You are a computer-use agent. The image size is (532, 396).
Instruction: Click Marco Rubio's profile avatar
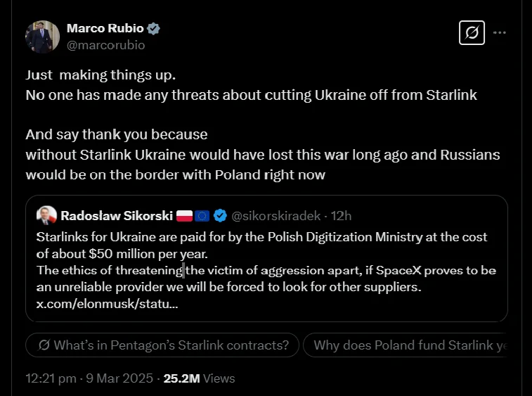pos(41,35)
